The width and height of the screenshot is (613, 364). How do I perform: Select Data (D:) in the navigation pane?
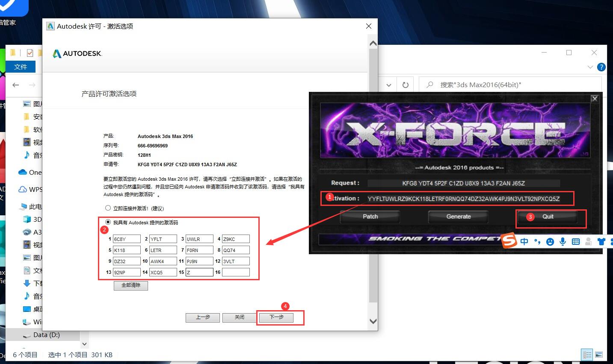(x=46, y=335)
